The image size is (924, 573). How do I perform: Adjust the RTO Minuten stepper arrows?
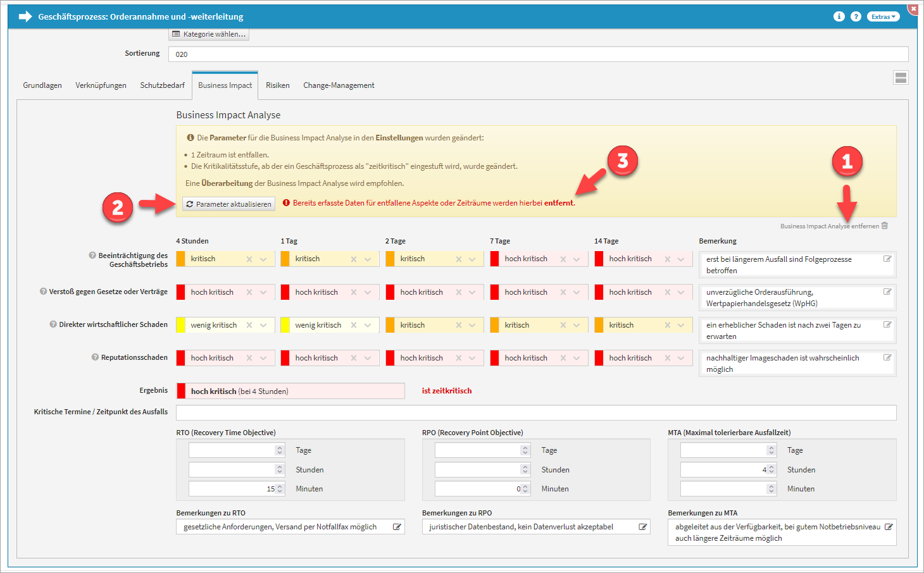[x=280, y=489]
